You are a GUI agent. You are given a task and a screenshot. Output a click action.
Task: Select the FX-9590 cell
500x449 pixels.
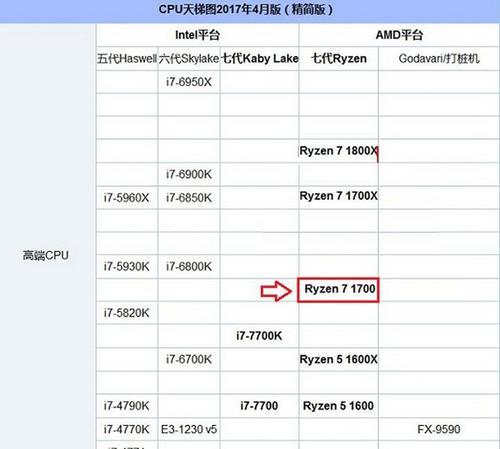pyautogui.click(x=439, y=429)
